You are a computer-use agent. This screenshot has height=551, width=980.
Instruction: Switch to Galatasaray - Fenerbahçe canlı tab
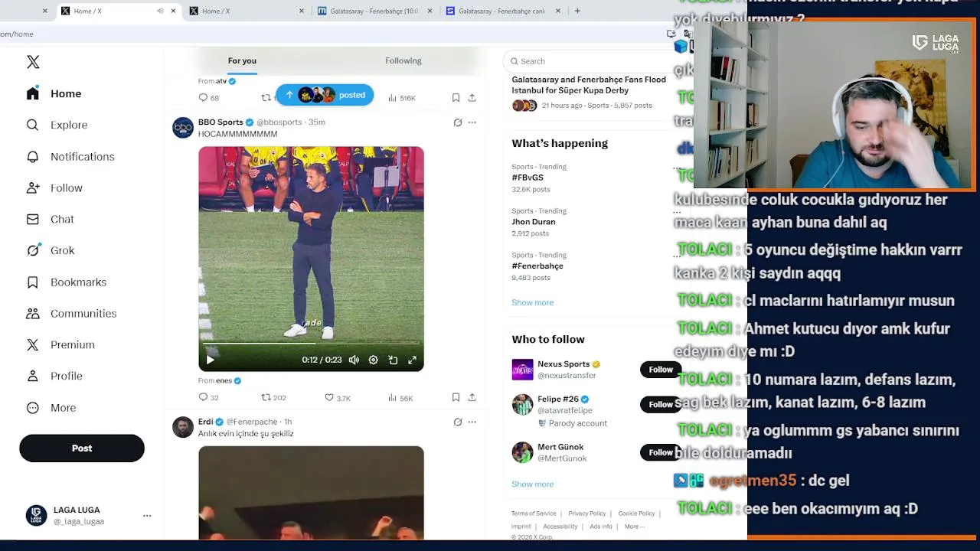pyautogui.click(x=504, y=11)
